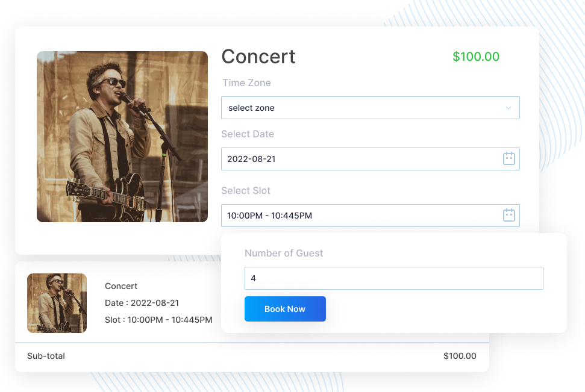Click the Select Date label
585x392 pixels.
248,134
